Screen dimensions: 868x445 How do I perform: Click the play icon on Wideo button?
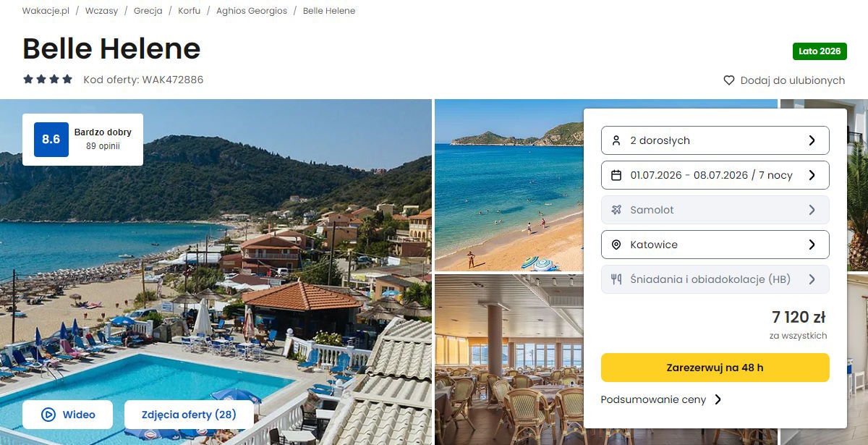click(48, 415)
